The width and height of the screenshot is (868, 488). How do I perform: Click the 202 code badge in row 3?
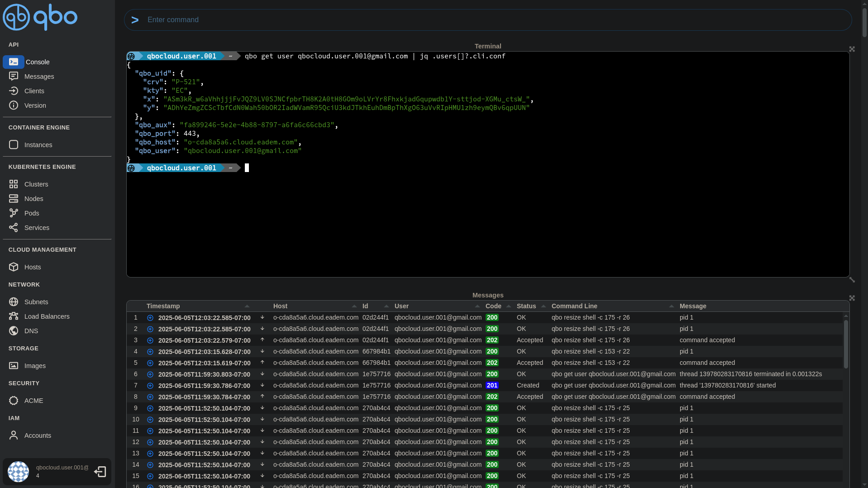click(492, 340)
